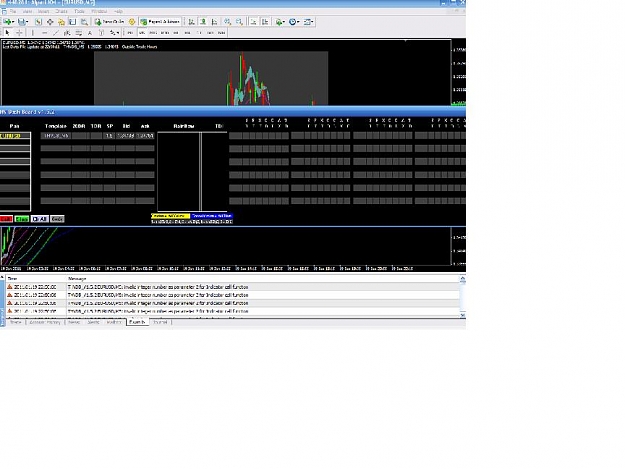Switch chart to bar chart icon

pos(192,22)
